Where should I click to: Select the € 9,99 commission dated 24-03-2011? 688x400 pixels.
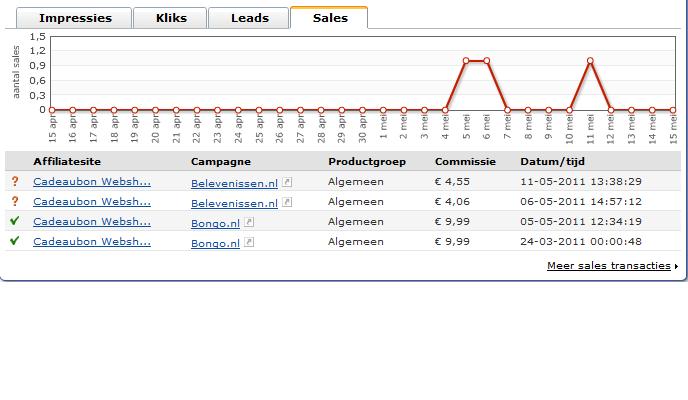452,242
